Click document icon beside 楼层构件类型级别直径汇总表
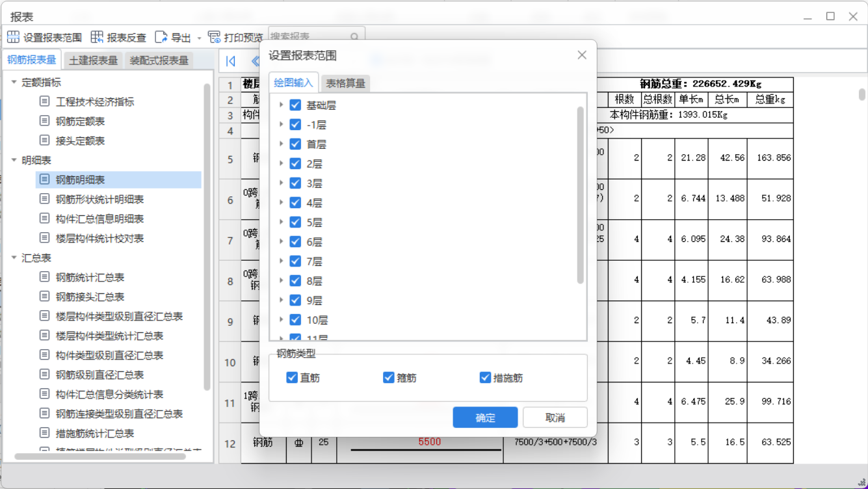868x489 pixels. 45,316
